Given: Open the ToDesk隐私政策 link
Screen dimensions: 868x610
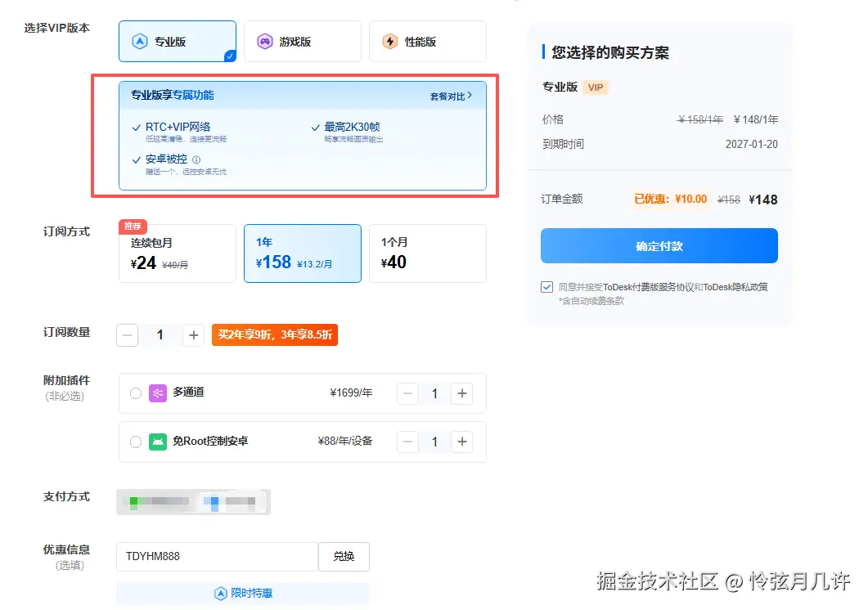Looking at the screenshot, I should pos(735,287).
